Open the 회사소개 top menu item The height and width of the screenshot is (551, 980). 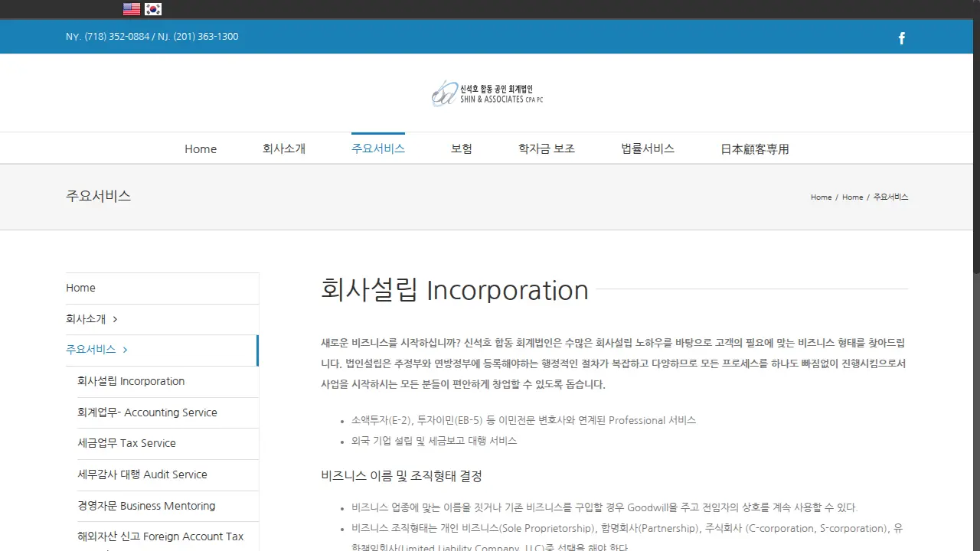point(284,149)
